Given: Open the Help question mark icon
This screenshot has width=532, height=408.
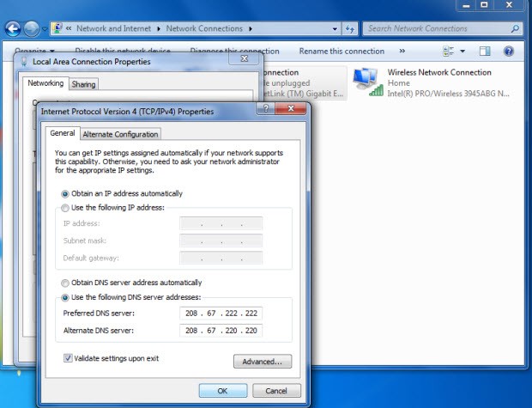Looking at the screenshot, I should [509, 52].
